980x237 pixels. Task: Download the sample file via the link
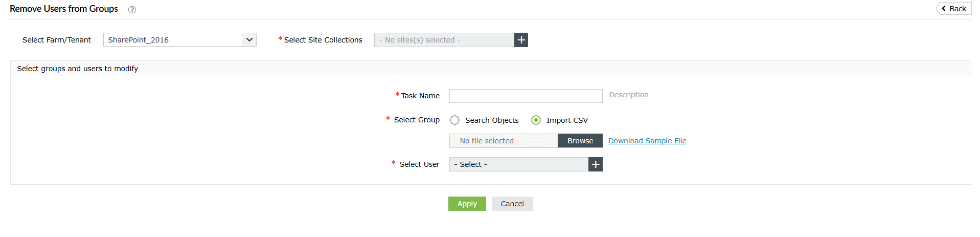647,141
